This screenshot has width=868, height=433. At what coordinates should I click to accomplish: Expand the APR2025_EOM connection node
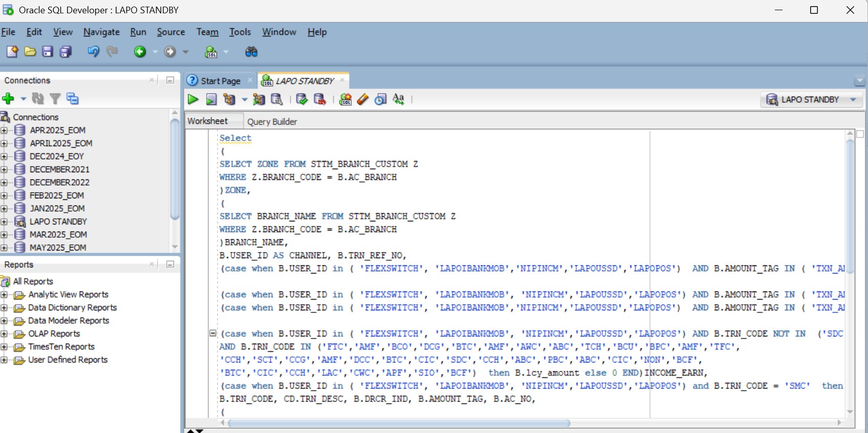[x=4, y=130]
